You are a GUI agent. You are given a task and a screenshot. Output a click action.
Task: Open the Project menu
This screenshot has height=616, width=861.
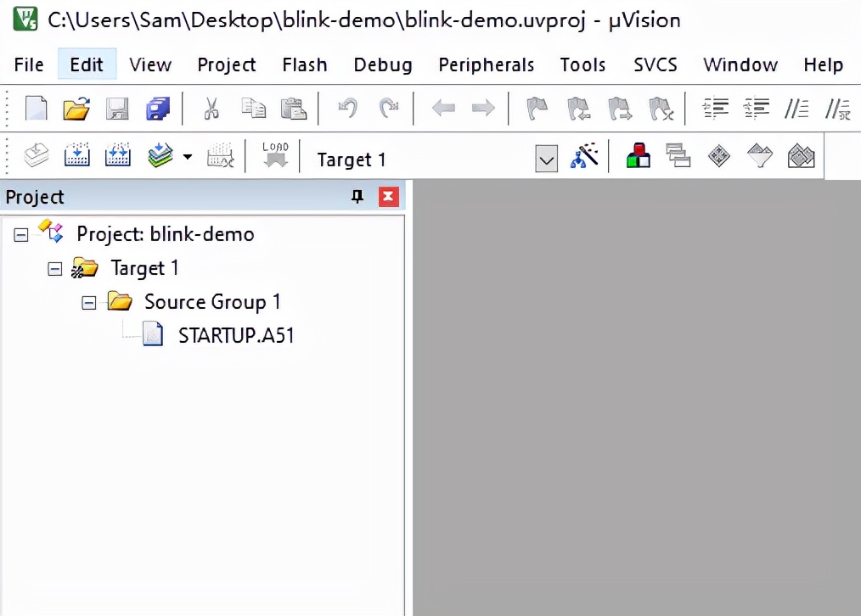tap(226, 64)
